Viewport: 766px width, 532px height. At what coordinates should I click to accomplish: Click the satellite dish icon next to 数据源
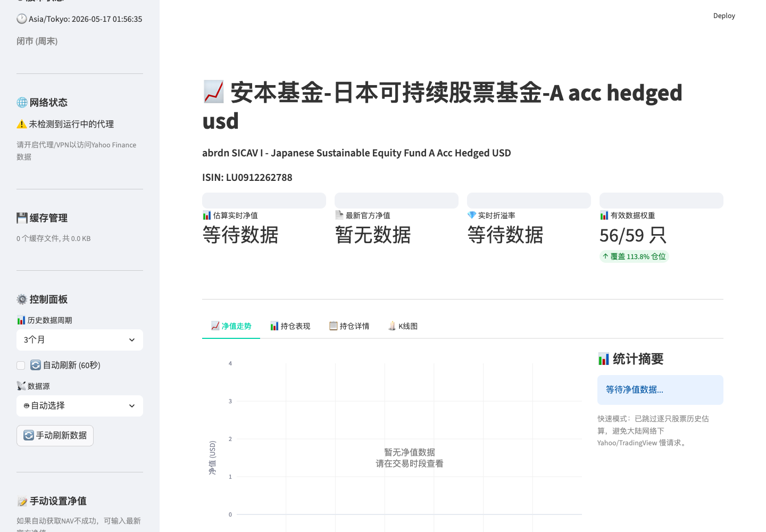21,386
